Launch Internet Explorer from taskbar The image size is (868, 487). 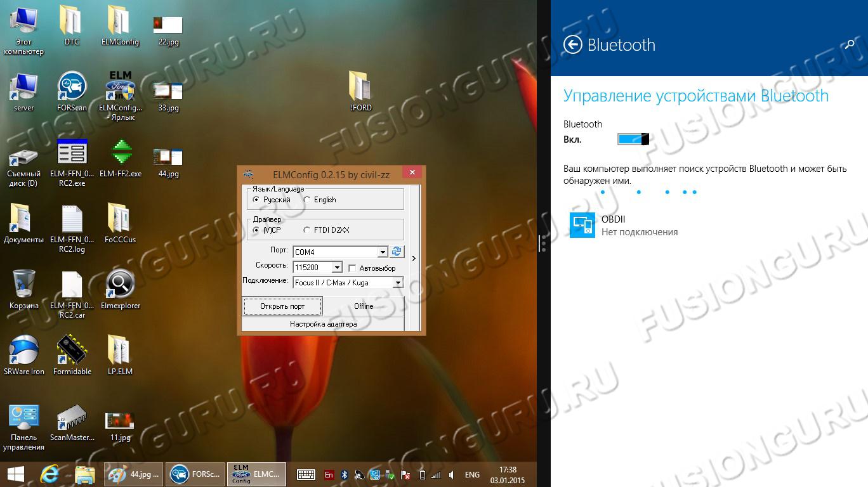click(49, 474)
